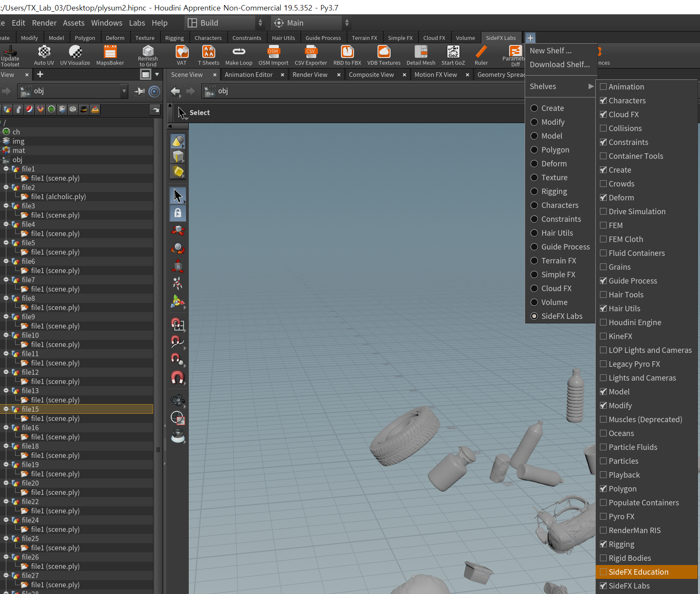This screenshot has height=594, width=700.
Task: Switch to the Composite View tab
Action: [371, 74]
